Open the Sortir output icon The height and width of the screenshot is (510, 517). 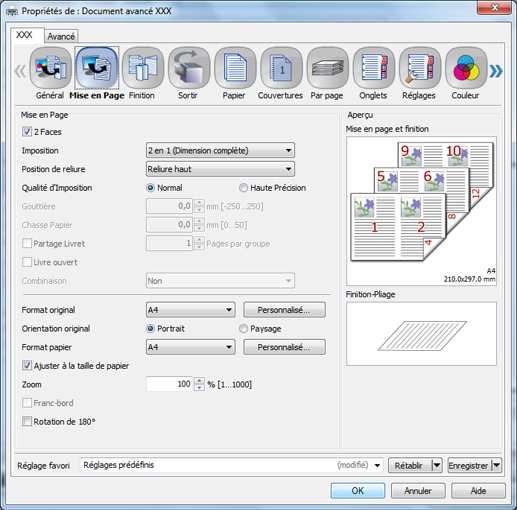[x=189, y=68]
